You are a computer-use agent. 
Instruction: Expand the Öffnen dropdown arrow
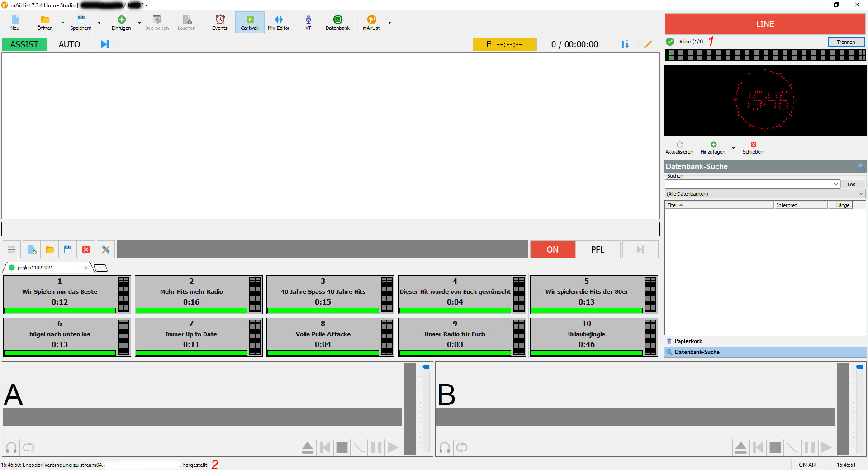pos(63,23)
